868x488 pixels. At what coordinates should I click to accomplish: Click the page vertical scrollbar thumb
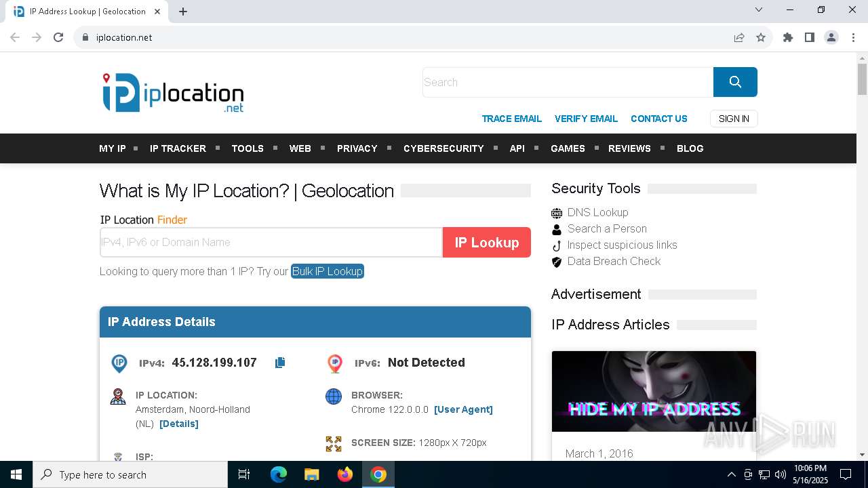pos(862,79)
